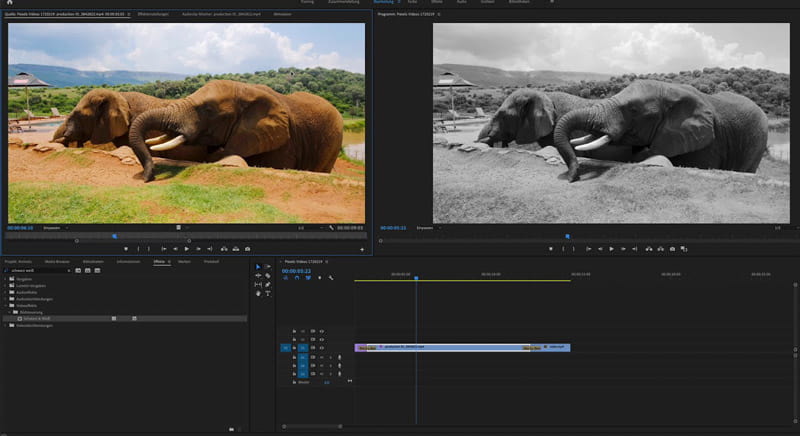
Task: Toggle Linked Selection in timeline
Action: (x=308, y=278)
